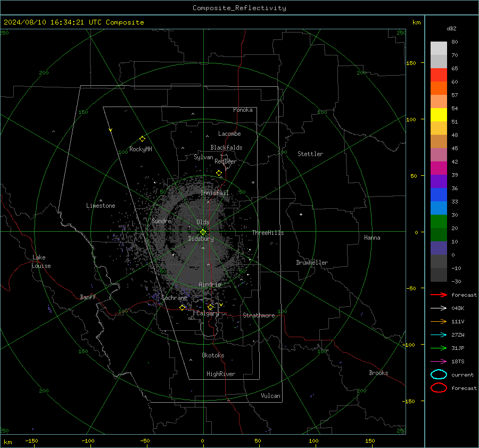This screenshot has height=448, width=479.
Task: Click the orange 111V arrow legend icon
Action: 439,321
